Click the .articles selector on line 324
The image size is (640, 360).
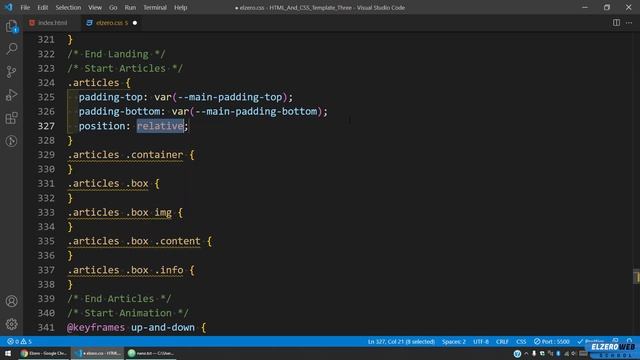(93, 83)
